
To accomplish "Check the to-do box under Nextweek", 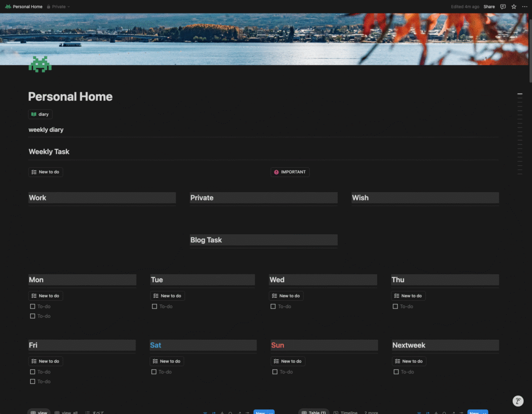I will pyautogui.click(x=396, y=372).
